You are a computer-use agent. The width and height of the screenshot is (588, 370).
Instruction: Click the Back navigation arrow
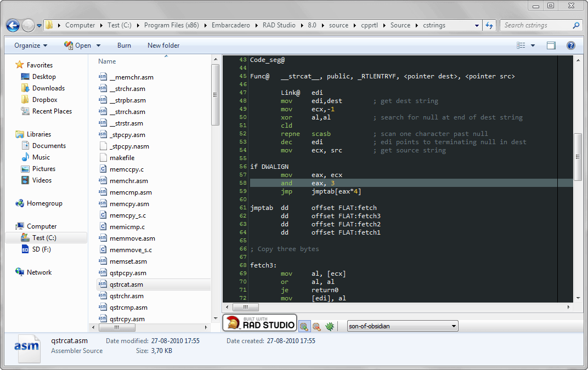point(13,26)
